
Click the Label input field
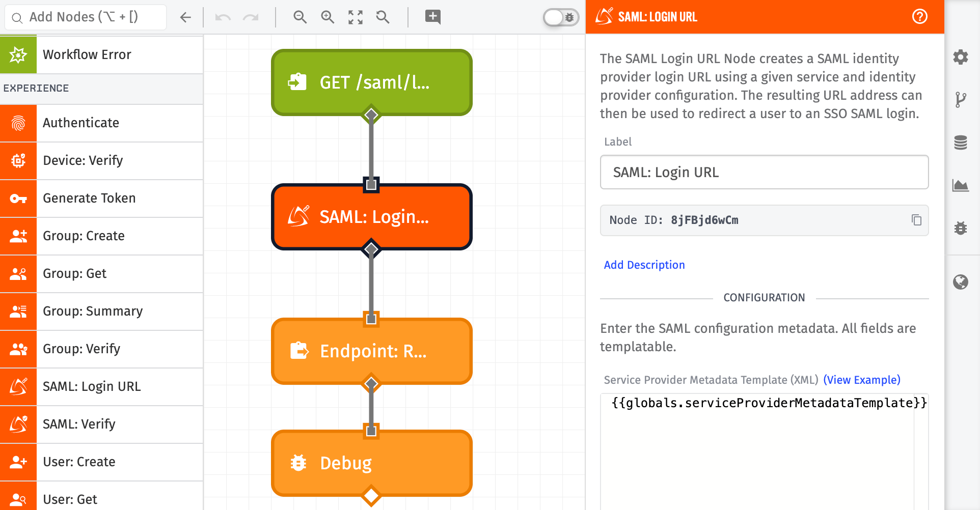[764, 172]
